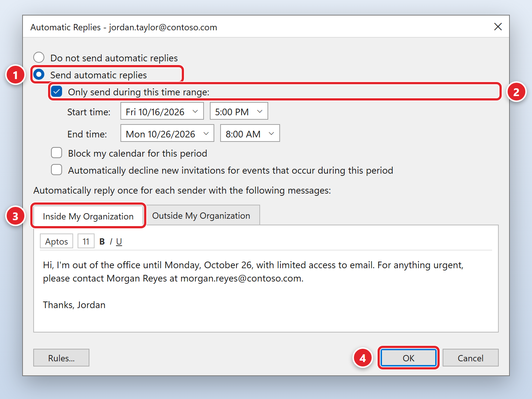This screenshot has width=532, height=399.
Task: Enable automatically decline new invitations checkbox
Action: (x=57, y=170)
